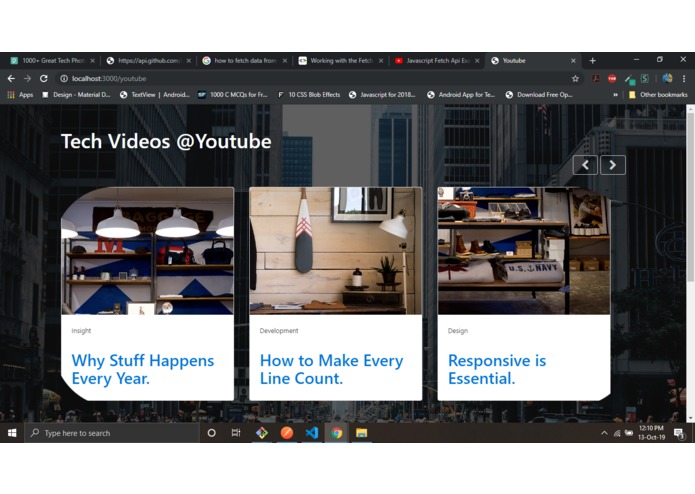Bookmark this page with the star icon
The width and height of the screenshot is (695, 494).
pyautogui.click(x=575, y=78)
